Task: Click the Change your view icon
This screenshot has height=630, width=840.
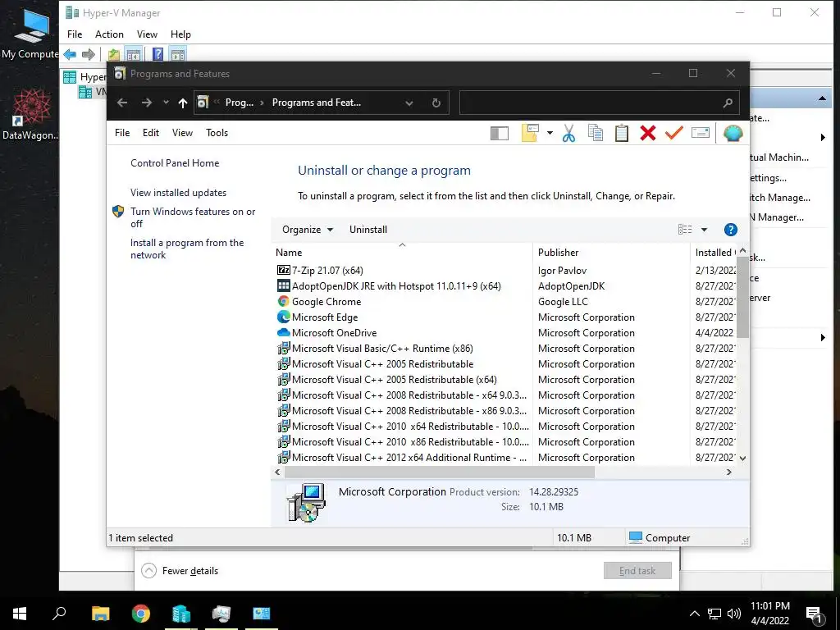Action: (x=685, y=230)
